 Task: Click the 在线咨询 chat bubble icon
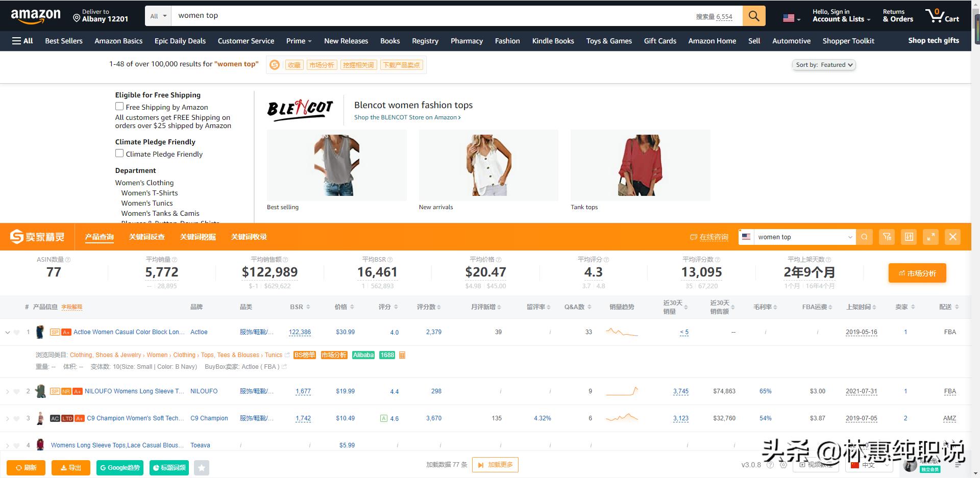[x=693, y=237]
